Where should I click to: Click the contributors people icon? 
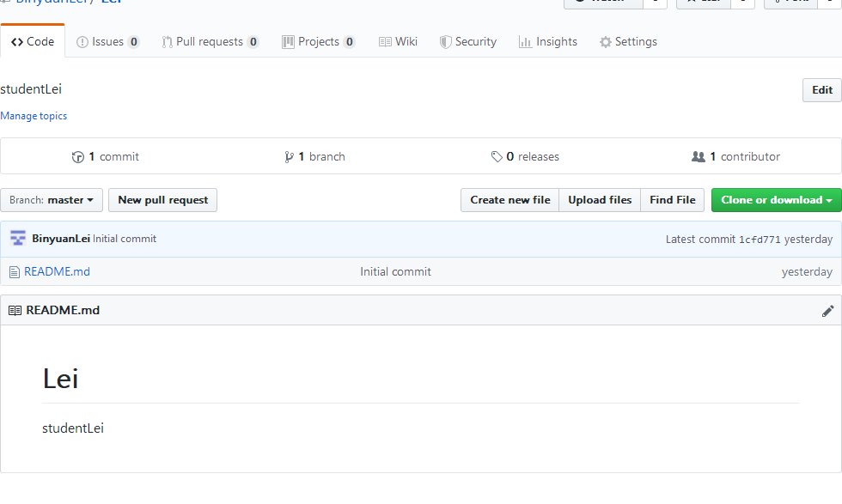coord(698,157)
